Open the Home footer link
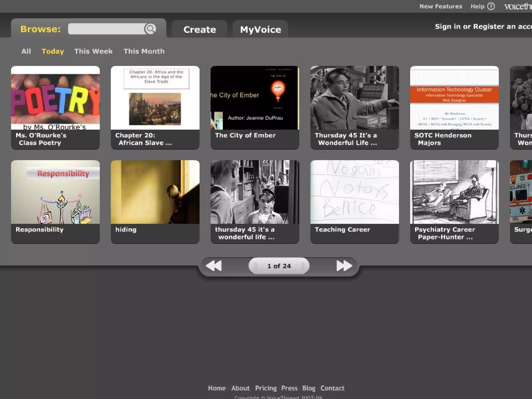 pyautogui.click(x=217, y=388)
